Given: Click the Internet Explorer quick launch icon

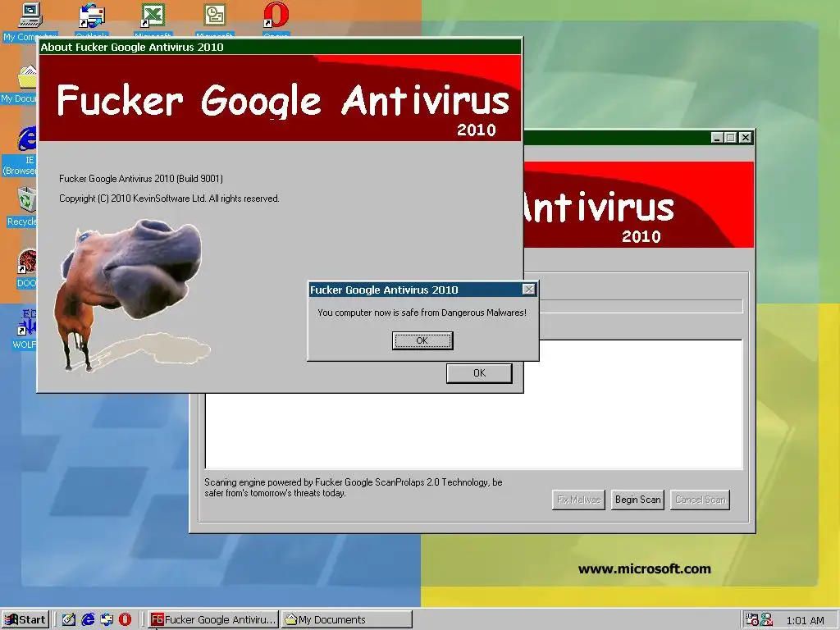Looking at the screenshot, I should click(x=88, y=619).
